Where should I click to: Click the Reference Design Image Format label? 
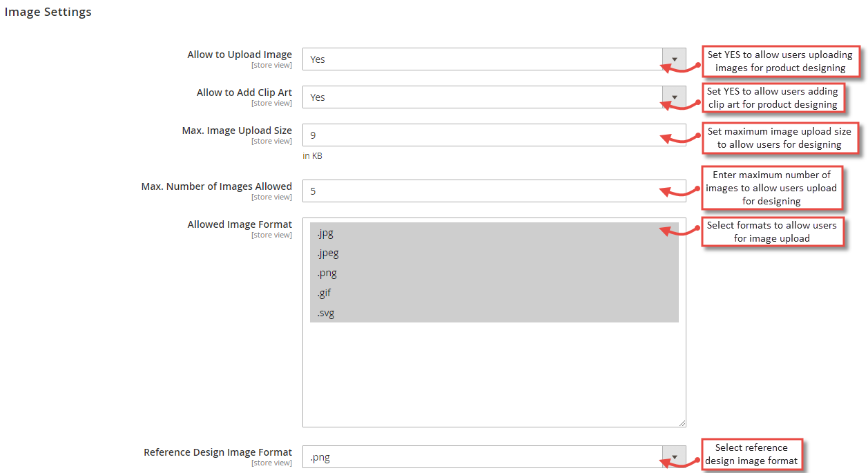(x=218, y=452)
